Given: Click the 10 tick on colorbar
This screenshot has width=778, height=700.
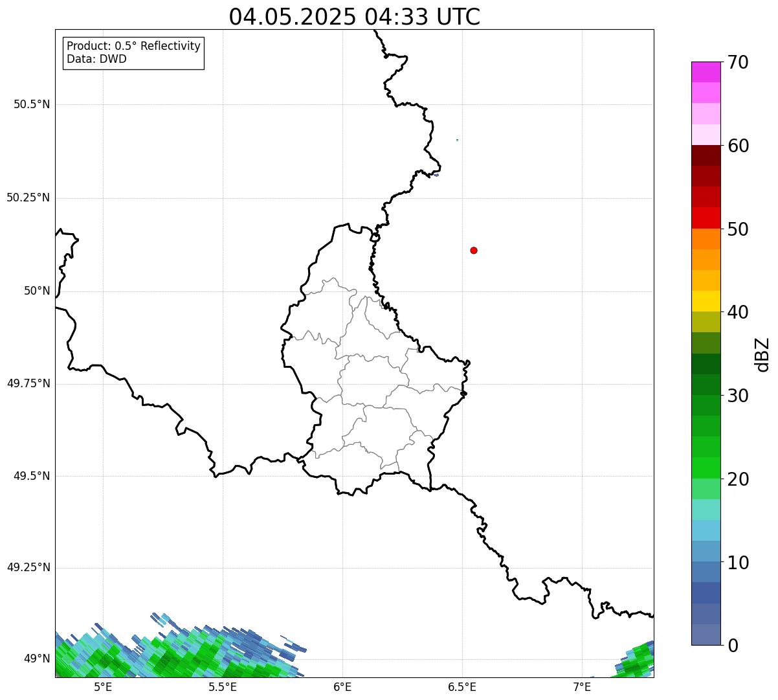Looking at the screenshot, I should [738, 563].
